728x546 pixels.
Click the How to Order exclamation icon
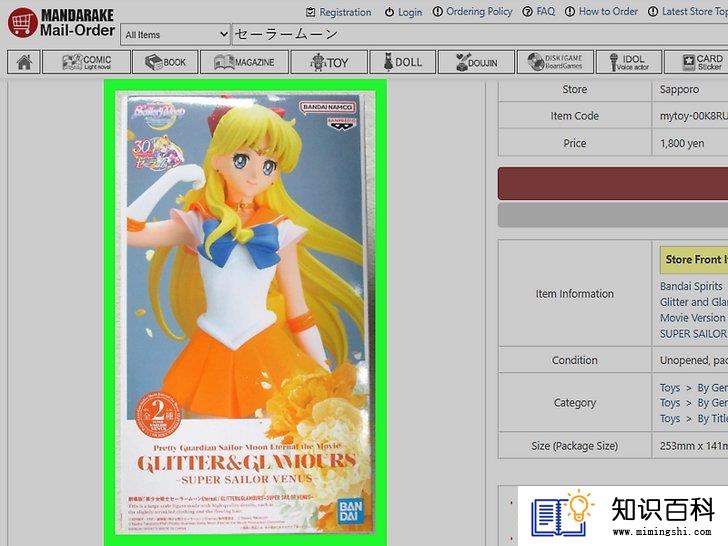click(570, 12)
